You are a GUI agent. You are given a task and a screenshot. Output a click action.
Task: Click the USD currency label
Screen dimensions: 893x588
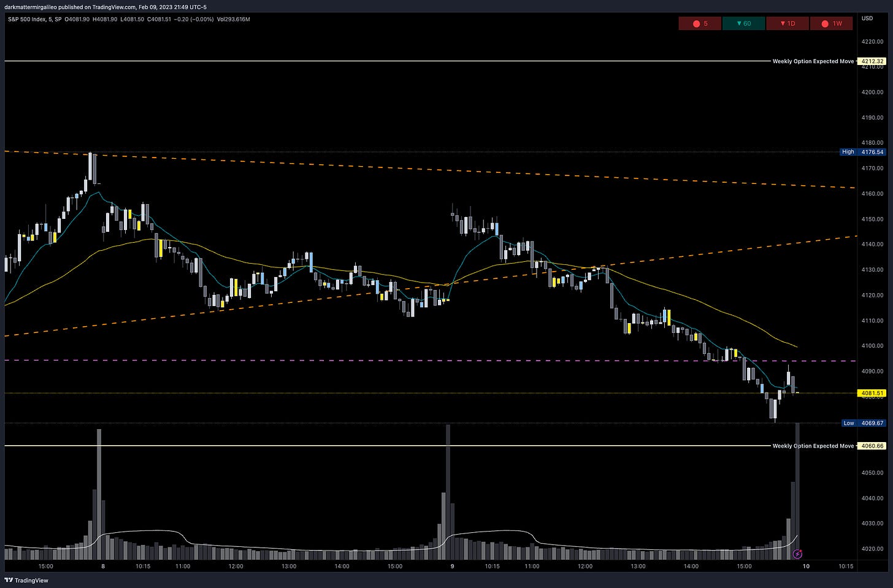(x=867, y=18)
